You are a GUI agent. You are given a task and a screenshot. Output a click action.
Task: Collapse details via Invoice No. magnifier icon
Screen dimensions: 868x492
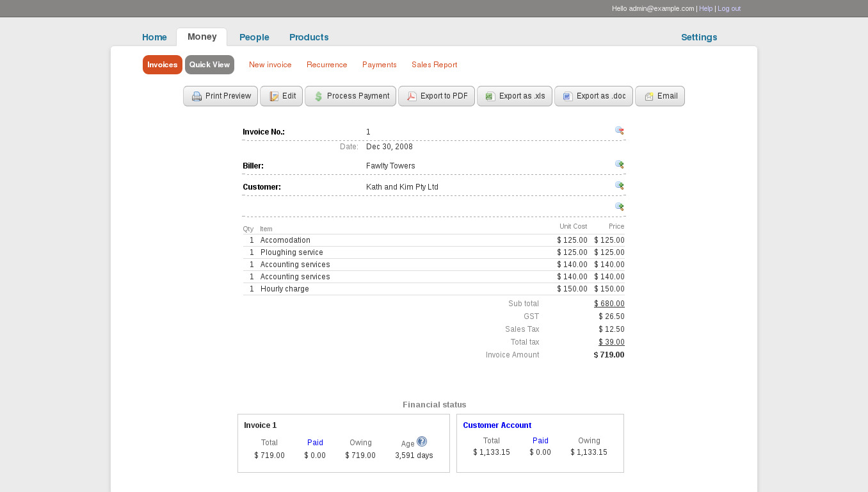619,131
